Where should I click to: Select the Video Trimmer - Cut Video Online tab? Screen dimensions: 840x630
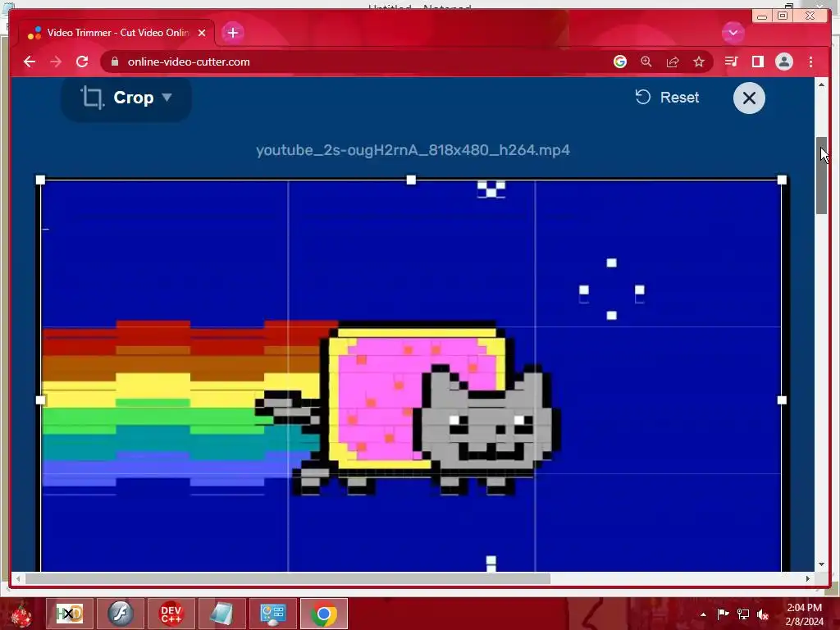(x=116, y=33)
